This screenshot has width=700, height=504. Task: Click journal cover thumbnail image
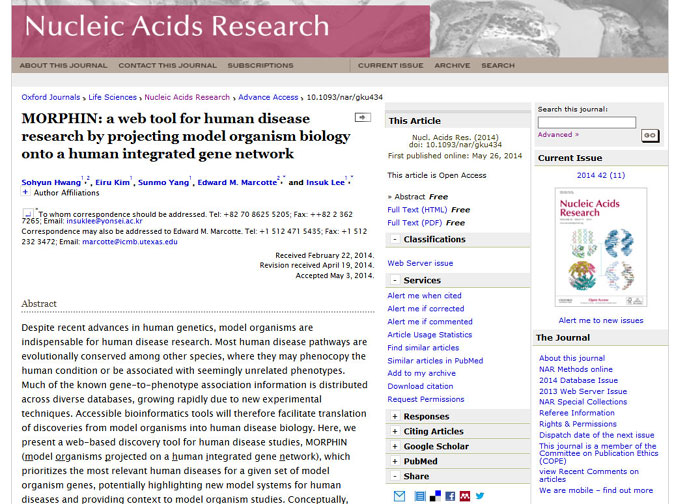601,247
